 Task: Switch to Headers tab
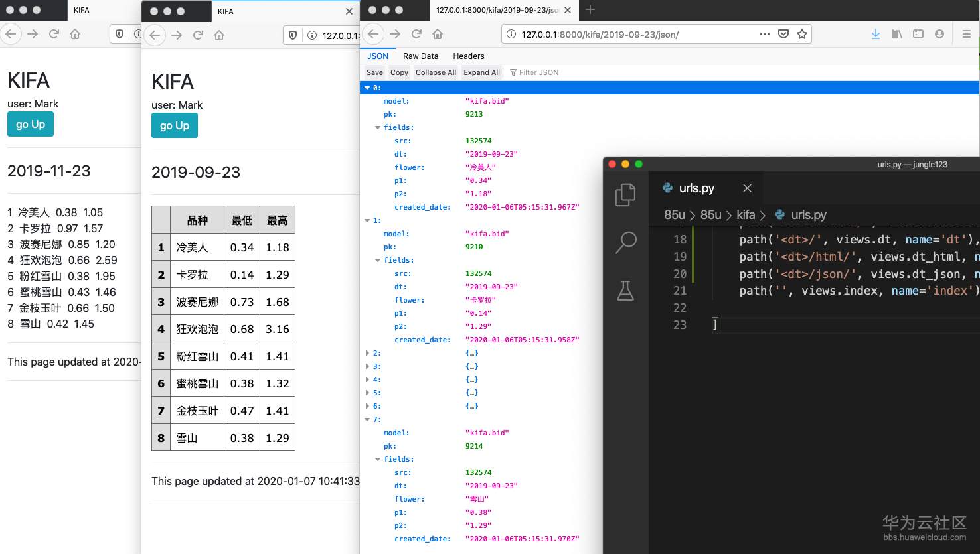tap(468, 56)
